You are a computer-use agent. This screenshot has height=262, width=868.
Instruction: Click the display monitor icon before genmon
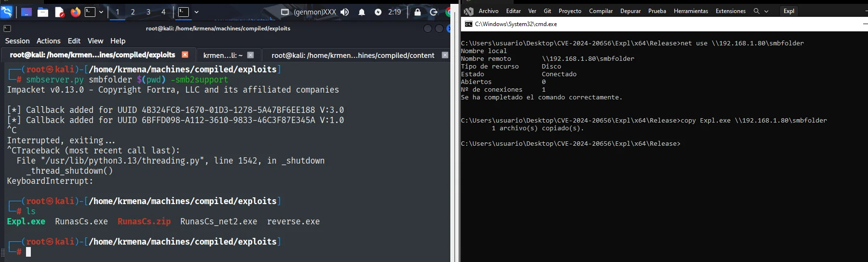[x=285, y=12]
